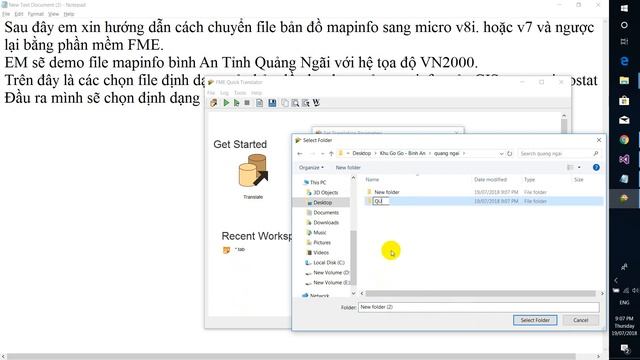The height and width of the screenshot is (360, 640).
Task: Click the W Workbench icon in FME toolbar
Action: pos(316,103)
